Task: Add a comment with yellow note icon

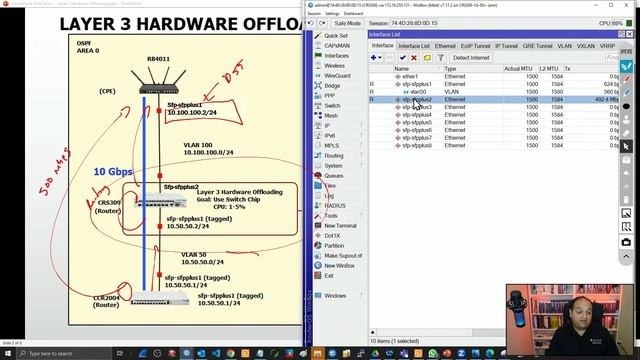Action: click(x=427, y=58)
